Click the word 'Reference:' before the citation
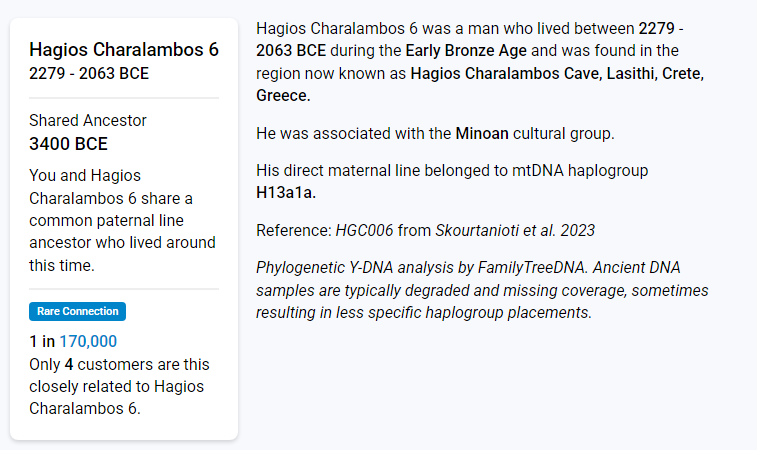This screenshot has height=450, width=757. 294,230
